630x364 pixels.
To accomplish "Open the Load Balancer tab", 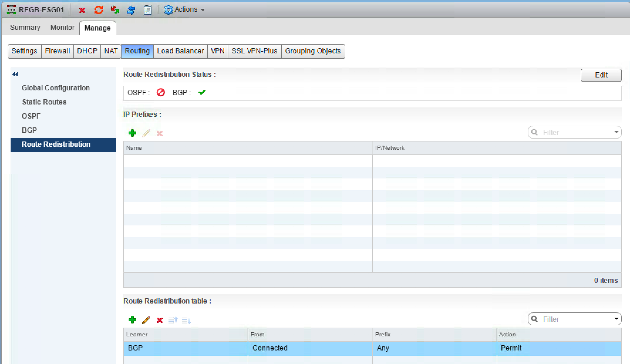I will click(180, 51).
